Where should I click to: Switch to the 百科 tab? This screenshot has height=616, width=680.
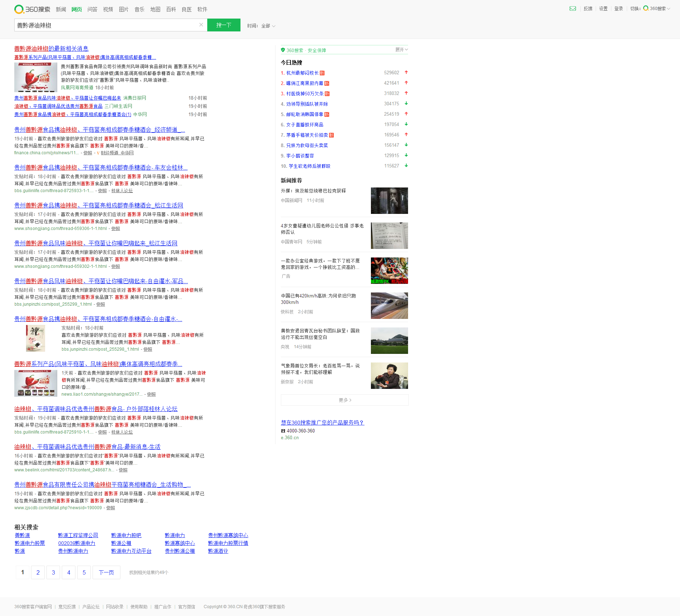(x=171, y=10)
